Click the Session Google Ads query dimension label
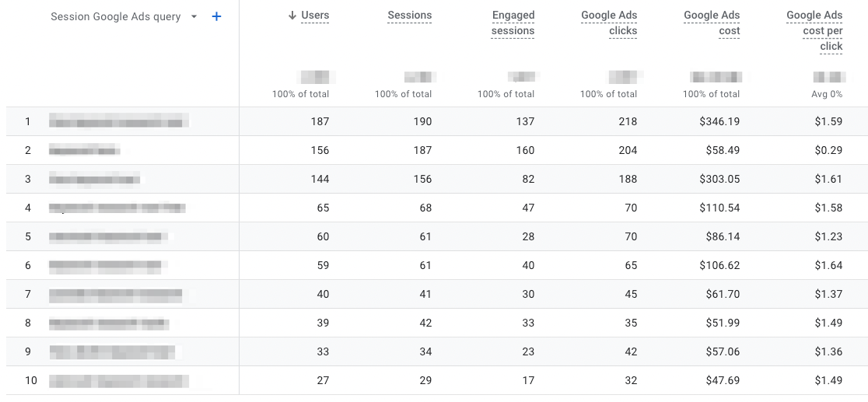 [116, 16]
